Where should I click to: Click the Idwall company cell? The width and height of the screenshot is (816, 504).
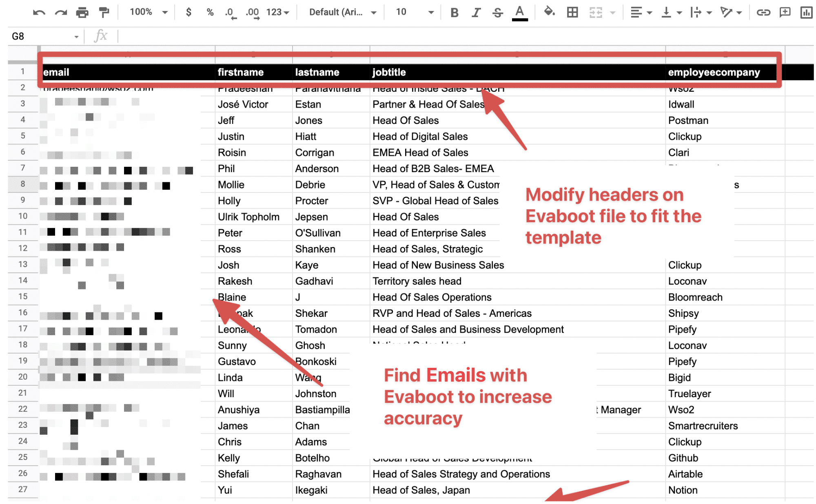coord(725,104)
